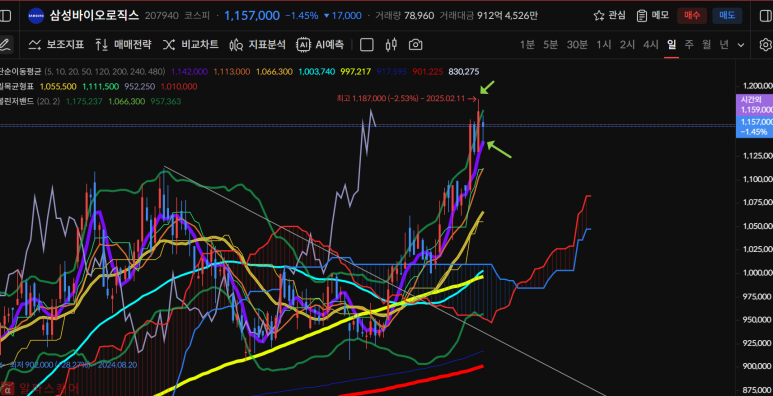773x396 pixels.
Task: Switch to 30분 interval
Action: [577, 45]
